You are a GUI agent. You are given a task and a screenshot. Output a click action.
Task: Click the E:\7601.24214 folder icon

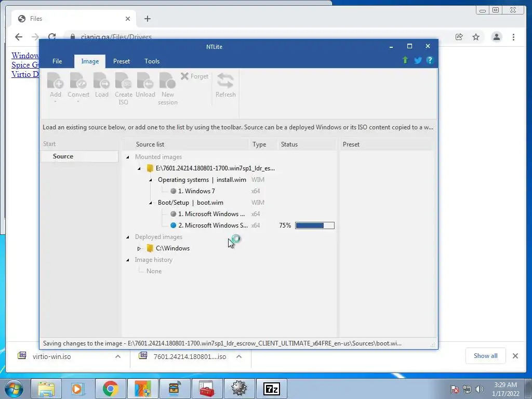[x=150, y=168]
